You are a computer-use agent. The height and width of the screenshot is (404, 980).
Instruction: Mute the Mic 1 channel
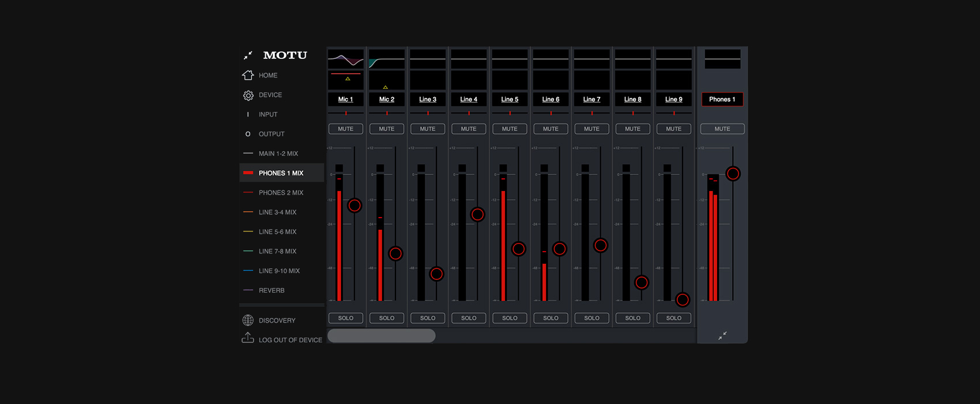click(x=346, y=129)
